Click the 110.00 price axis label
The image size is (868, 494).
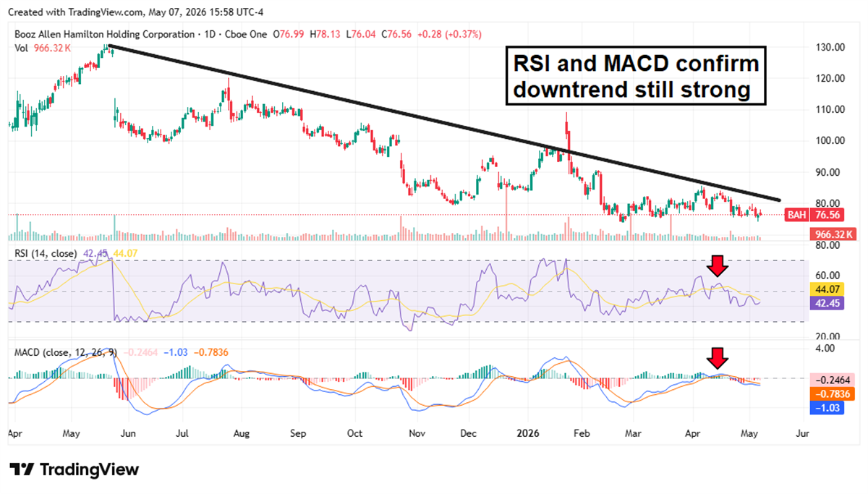pyautogui.click(x=830, y=109)
